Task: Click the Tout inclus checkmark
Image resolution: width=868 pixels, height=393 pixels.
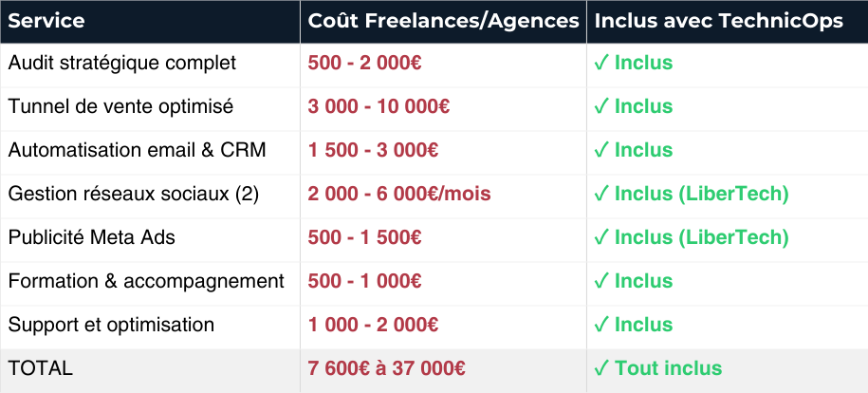Action: [x=600, y=368]
